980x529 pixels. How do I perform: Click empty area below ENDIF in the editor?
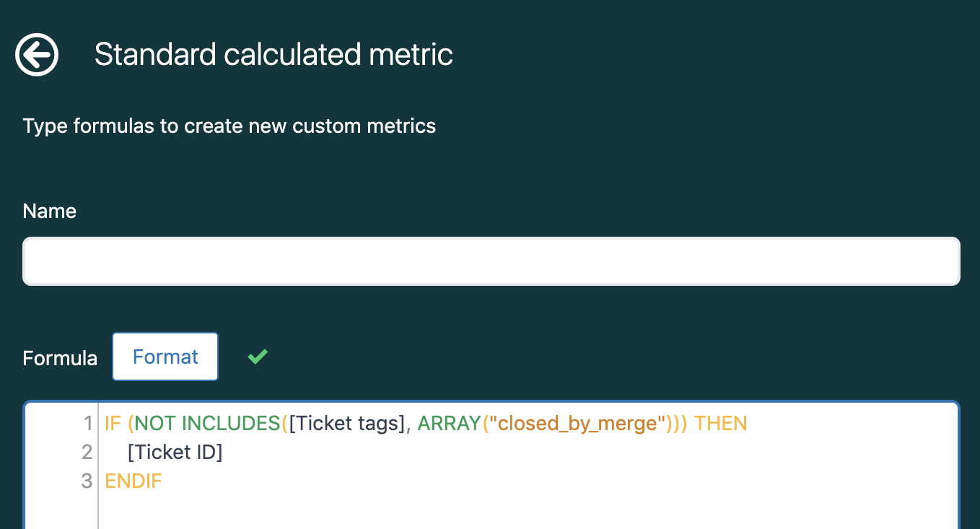pyautogui.click(x=527, y=511)
